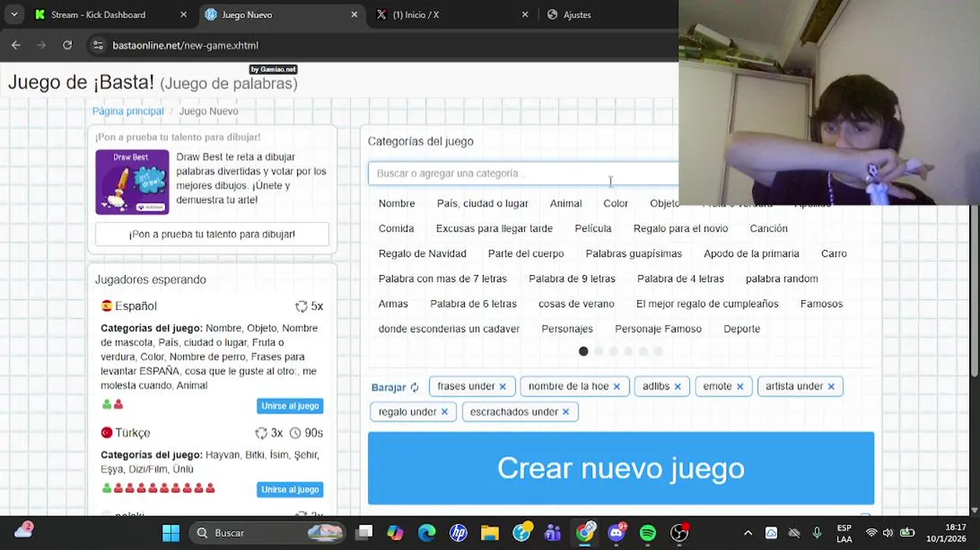Add the 'Famosos' category
The height and width of the screenshot is (550, 980).
[x=821, y=304]
